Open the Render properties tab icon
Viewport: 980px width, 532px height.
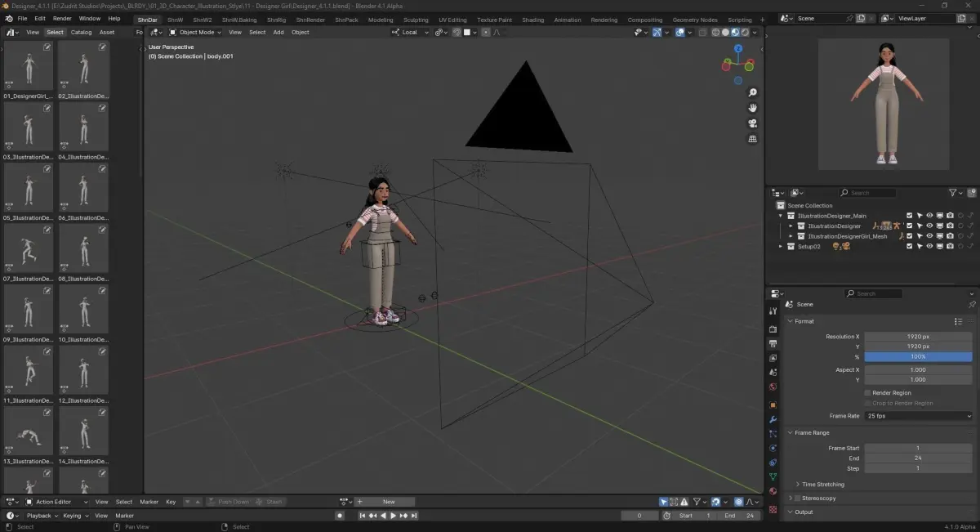coord(773,329)
